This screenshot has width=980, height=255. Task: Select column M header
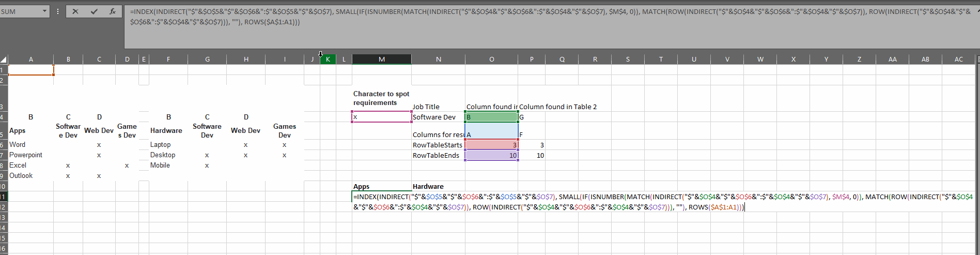tap(382, 59)
